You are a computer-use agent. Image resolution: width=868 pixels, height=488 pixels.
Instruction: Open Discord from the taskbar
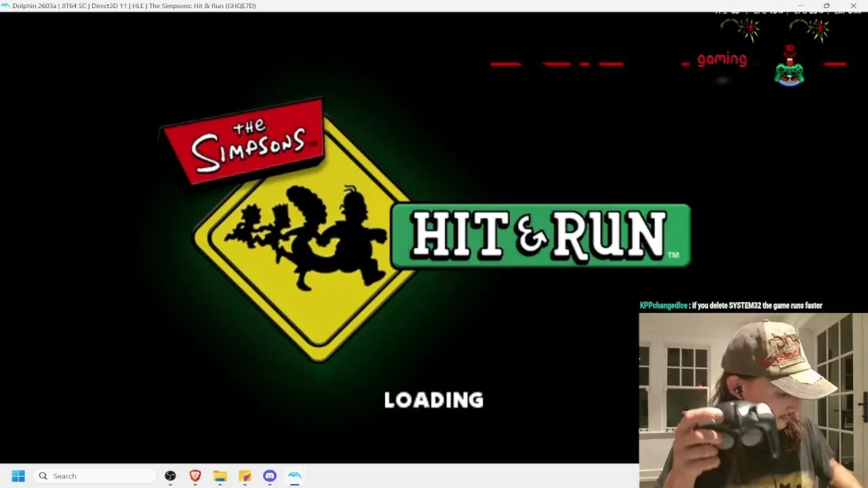270,476
